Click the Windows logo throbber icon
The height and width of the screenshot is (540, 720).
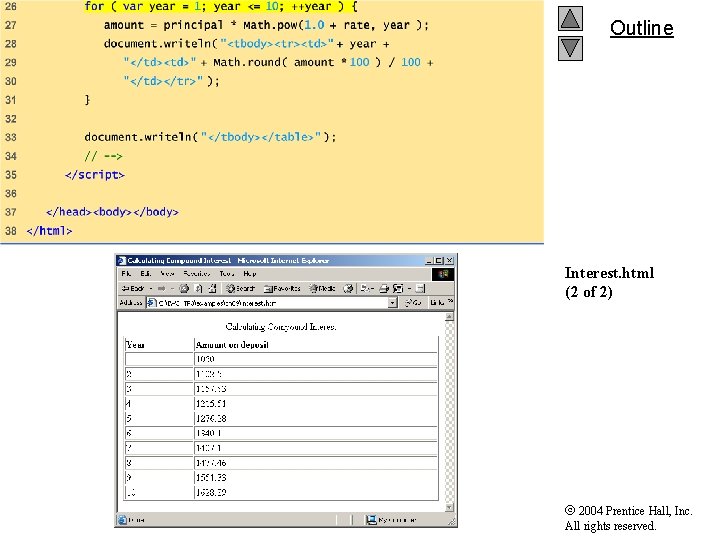443,274
